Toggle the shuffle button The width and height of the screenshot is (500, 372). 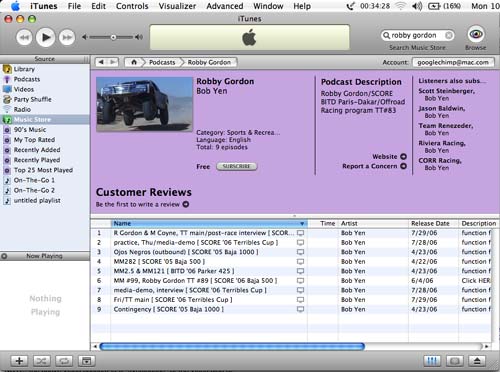click(x=41, y=361)
